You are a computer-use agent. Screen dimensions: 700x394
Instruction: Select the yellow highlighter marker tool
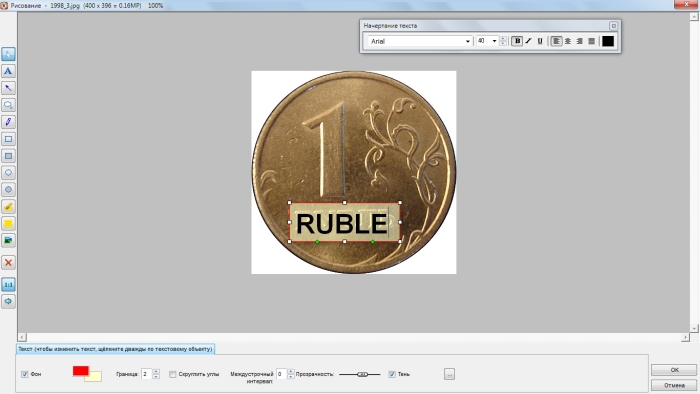coord(8,207)
